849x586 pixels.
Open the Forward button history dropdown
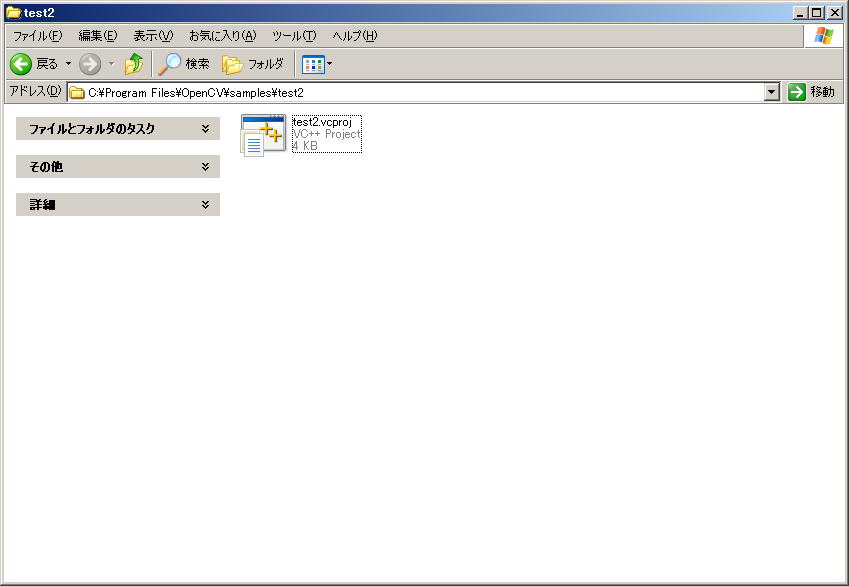(112, 64)
